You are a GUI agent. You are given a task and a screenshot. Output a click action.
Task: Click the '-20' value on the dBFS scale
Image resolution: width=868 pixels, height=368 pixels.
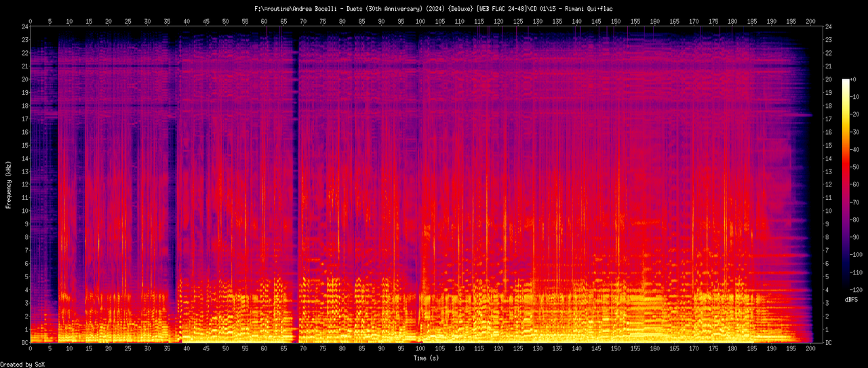(854, 115)
